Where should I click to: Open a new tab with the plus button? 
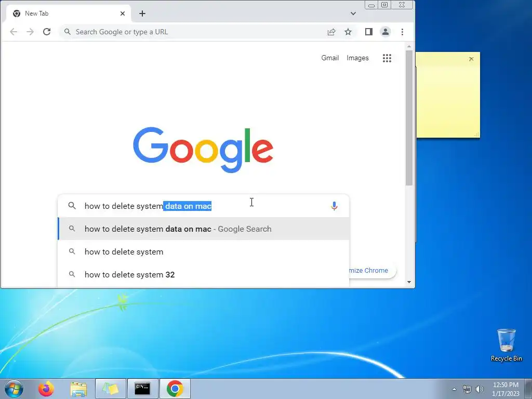[142, 14]
